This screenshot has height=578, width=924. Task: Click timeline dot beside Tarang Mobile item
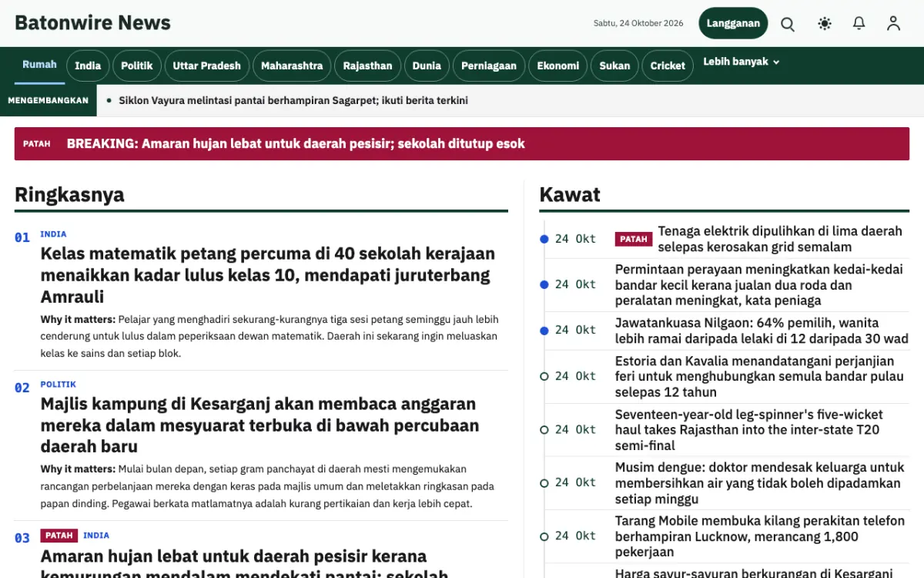coord(544,536)
